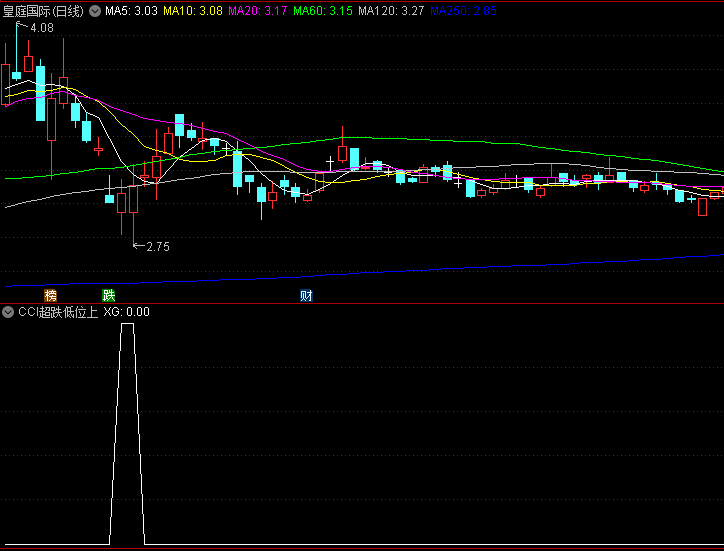Click the red candlestick above the 2.75 low
Image resolution: width=724 pixels, height=551 pixels.
(x=133, y=200)
